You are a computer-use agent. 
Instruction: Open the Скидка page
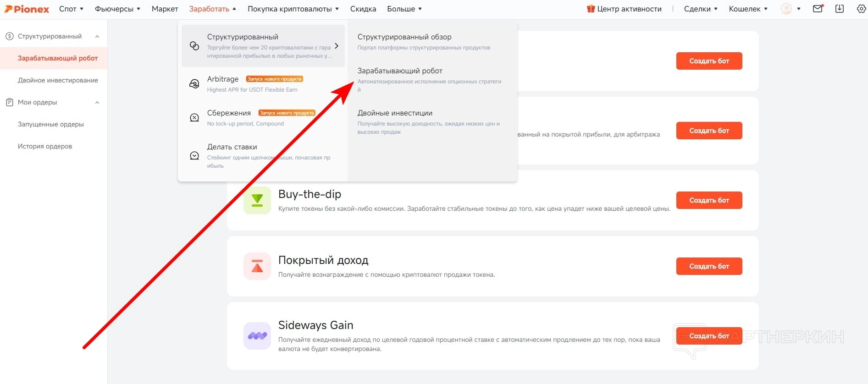(363, 9)
